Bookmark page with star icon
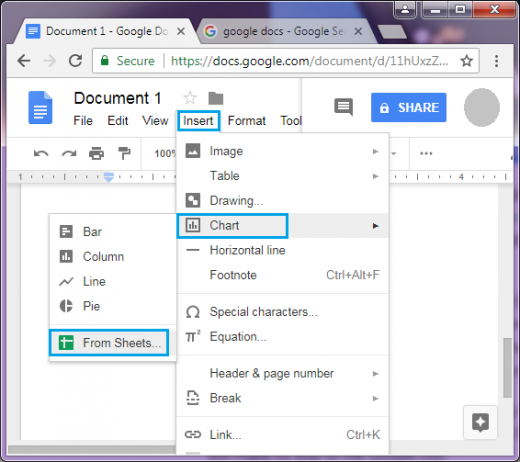The height and width of the screenshot is (462, 520). coord(467,61)
